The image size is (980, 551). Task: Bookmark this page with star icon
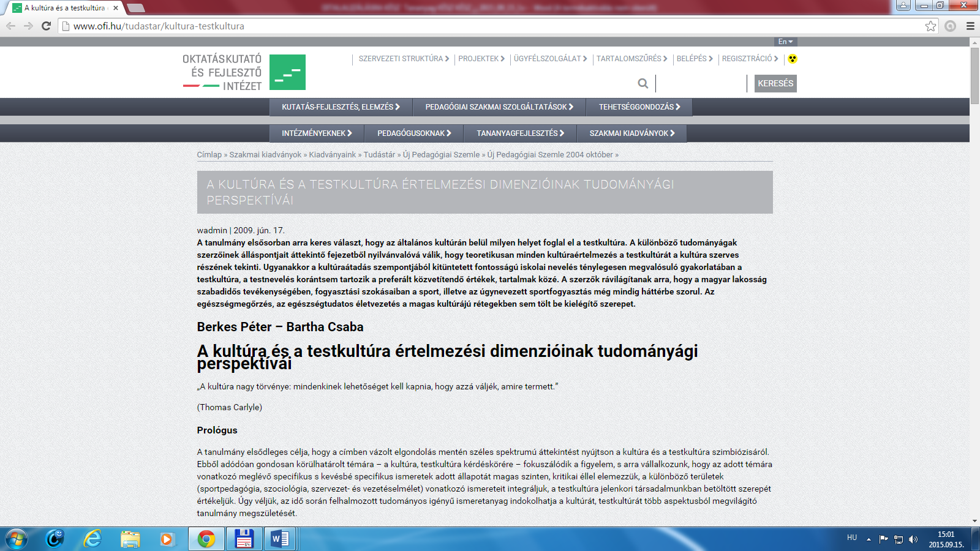[930, 26]
